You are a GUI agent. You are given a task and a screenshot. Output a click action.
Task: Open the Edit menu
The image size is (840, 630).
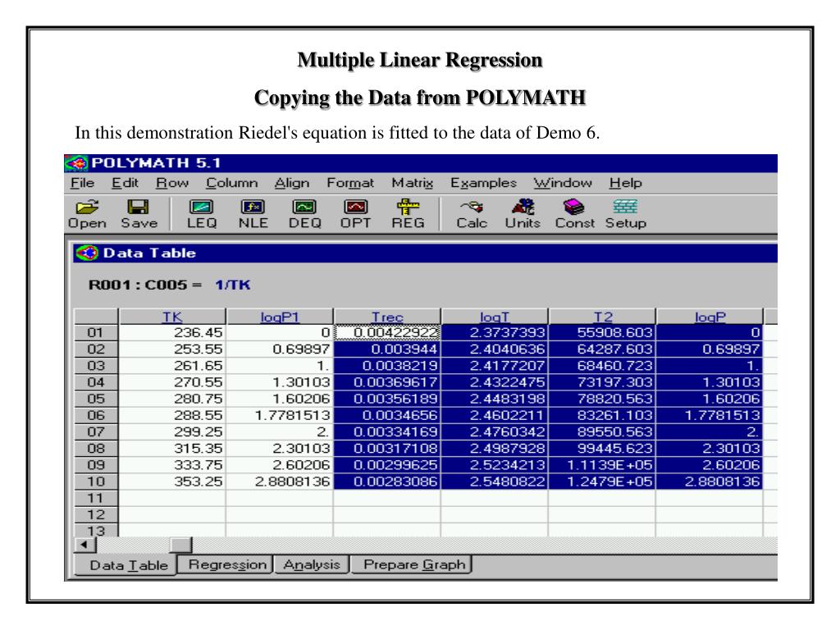(x=125, y=183)
